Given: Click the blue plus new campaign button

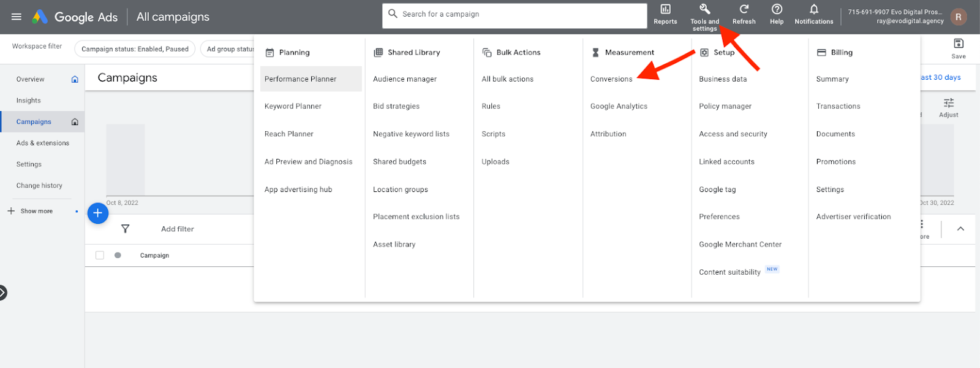Looking at the screenshot, I should 98,213.
